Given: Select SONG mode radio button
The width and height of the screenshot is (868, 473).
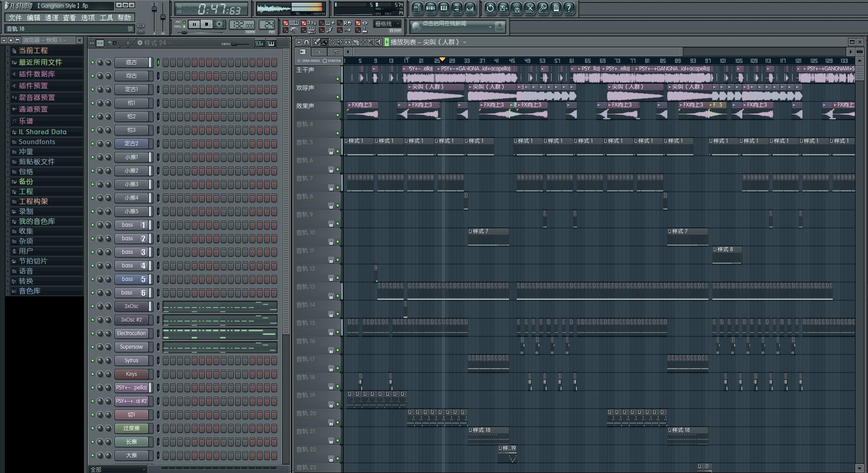Looking at the screenshot, I should click(184, 26).
